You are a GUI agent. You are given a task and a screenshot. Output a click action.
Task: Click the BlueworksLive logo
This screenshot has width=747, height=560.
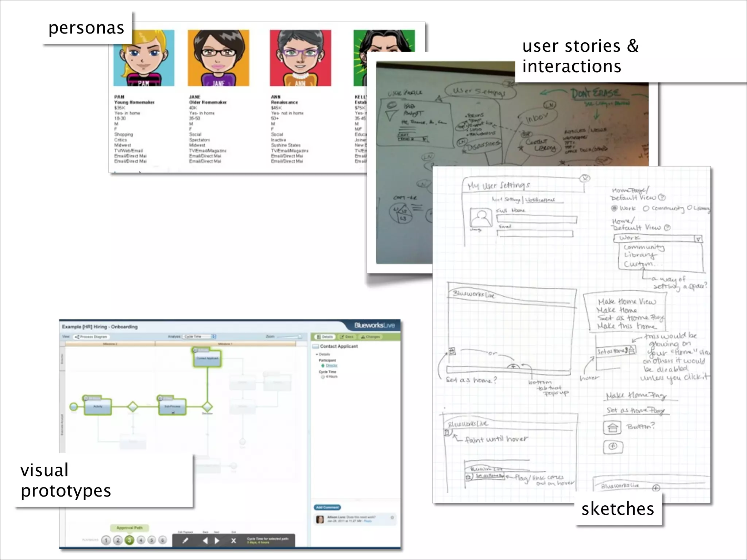(x=374, y=325)
